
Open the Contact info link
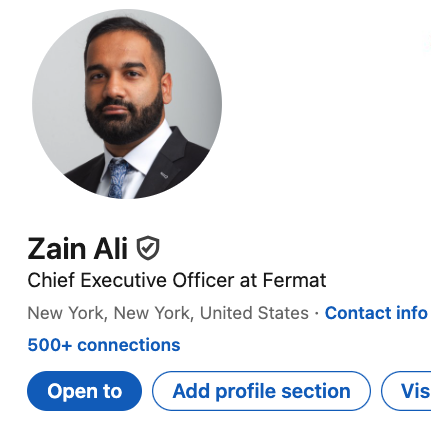(376, 313)
